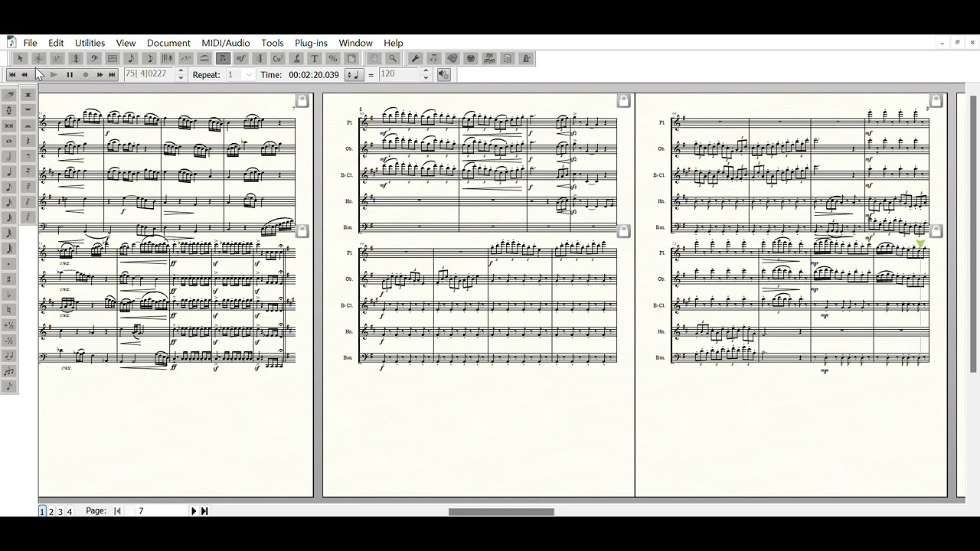The width and height of the screenshot is (980, 551).
Task: Select the Time Signature tool
Action: [76, 58]
